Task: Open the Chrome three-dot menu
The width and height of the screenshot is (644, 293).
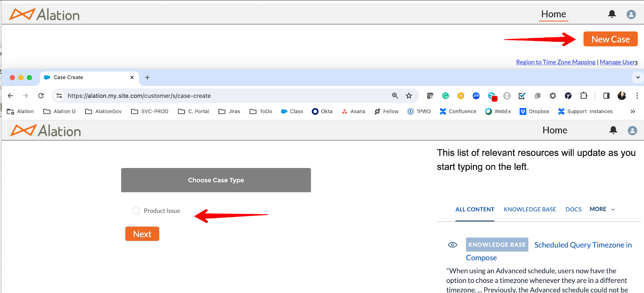Action: pos(637,96)
